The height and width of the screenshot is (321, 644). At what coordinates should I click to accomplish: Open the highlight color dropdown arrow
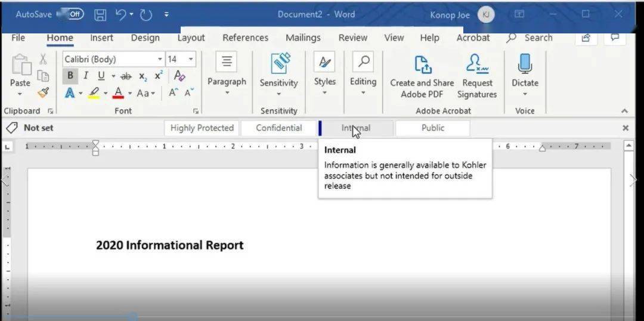105,93
